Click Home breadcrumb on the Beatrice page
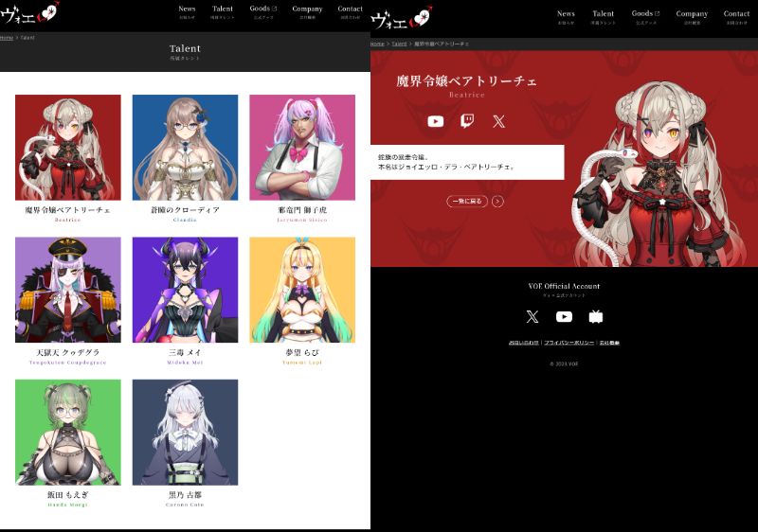This screenshot has height=532, width=758. pos(377,44)
